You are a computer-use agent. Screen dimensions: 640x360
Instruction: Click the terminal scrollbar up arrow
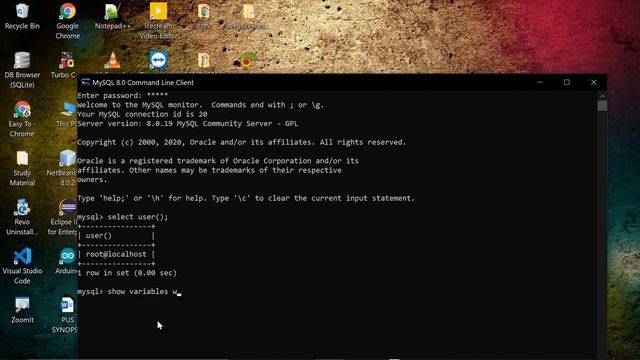pyautogui.click(x=602, y=96)
